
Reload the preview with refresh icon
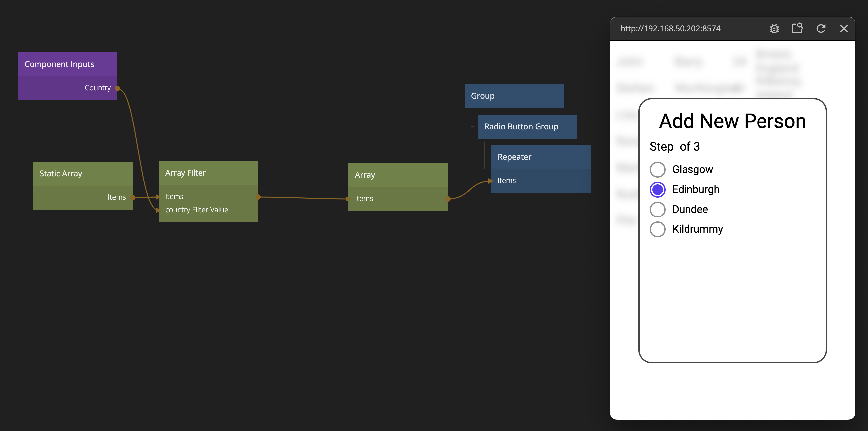(821, 29)
